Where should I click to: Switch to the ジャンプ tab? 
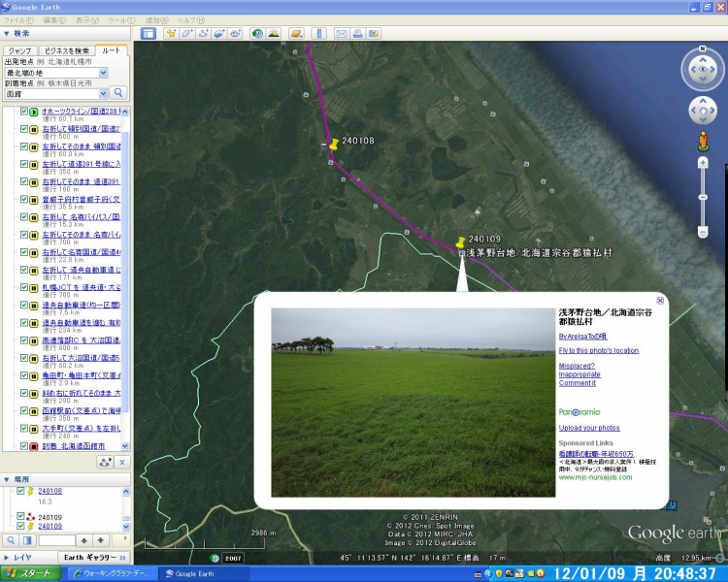coord(20,50)
